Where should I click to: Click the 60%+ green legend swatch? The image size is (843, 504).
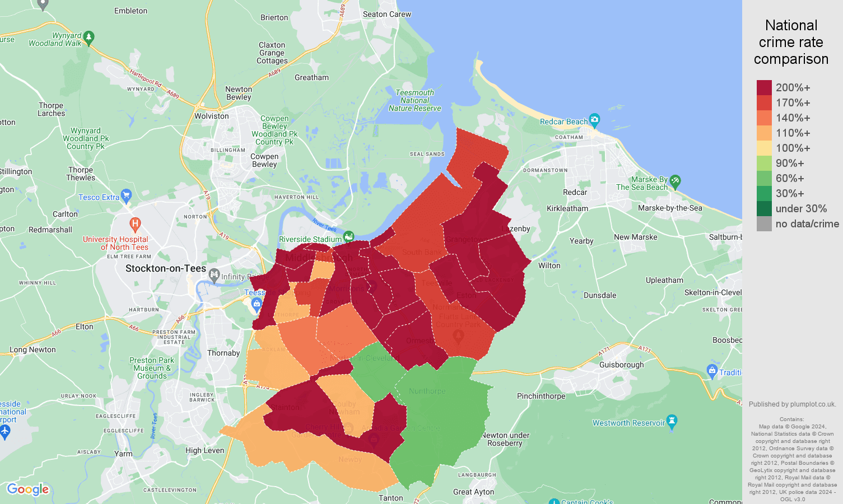pos(764,179)
